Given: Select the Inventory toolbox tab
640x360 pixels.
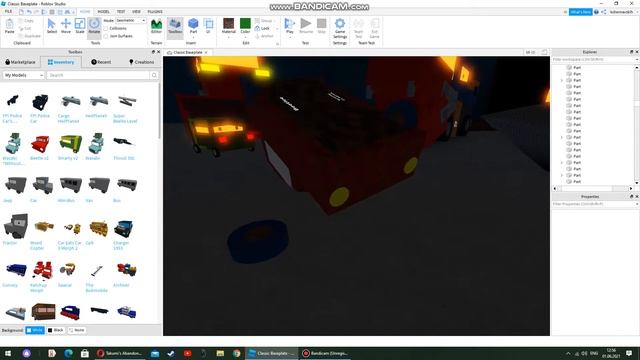Looking at the screenshot, I should (61, 62).
